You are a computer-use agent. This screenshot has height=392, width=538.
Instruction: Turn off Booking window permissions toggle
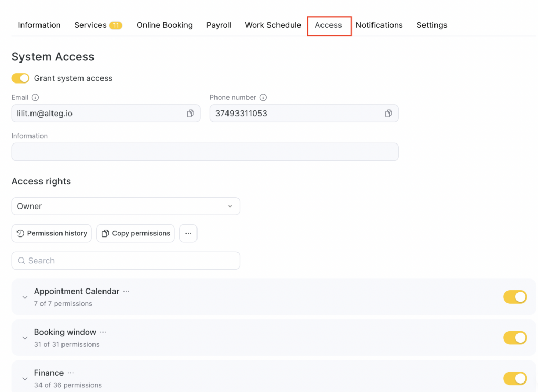click(x=515, y=337)
